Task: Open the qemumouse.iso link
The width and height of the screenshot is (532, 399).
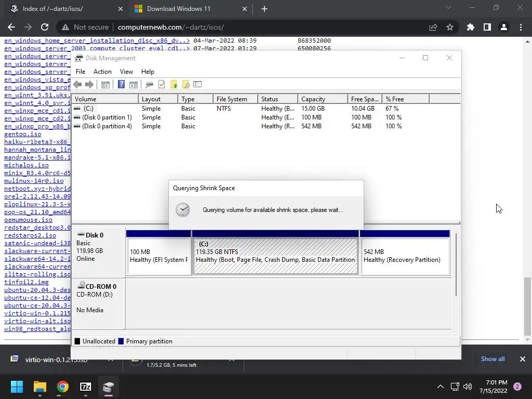Action: 29,220
